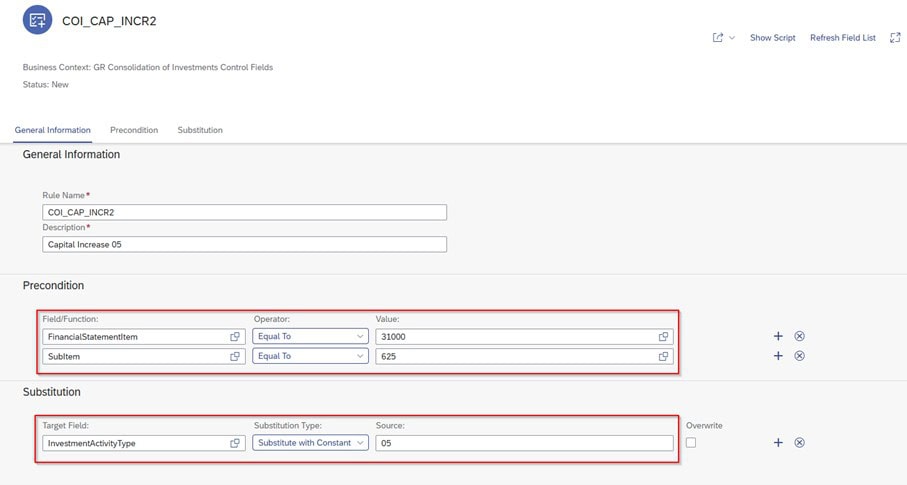Switch to the Substitution tab
This screenshot has width=907, height=485.
coord(200,130)
